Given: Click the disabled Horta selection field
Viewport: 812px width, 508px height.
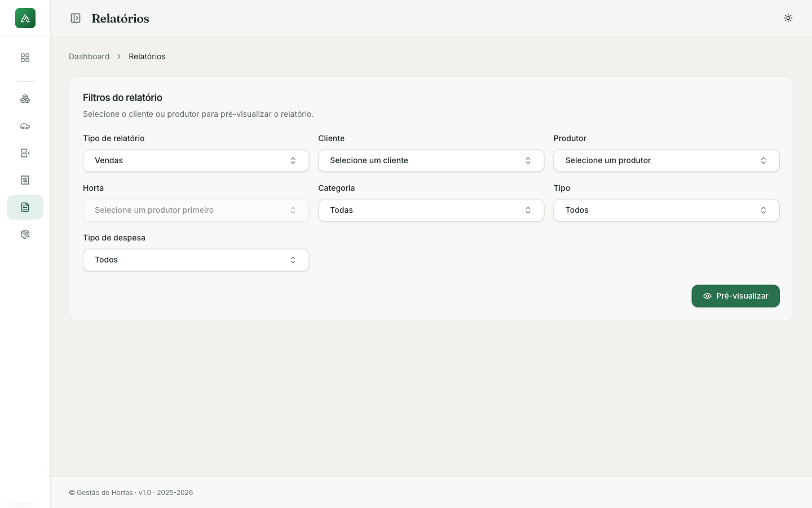Looking at the screenshot, I should coord(196,210).
